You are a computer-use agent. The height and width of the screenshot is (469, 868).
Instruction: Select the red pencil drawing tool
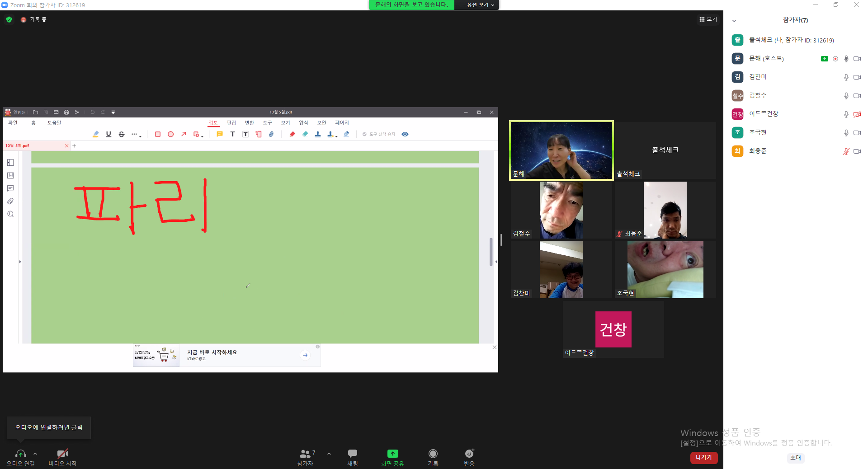coord(292,134)
